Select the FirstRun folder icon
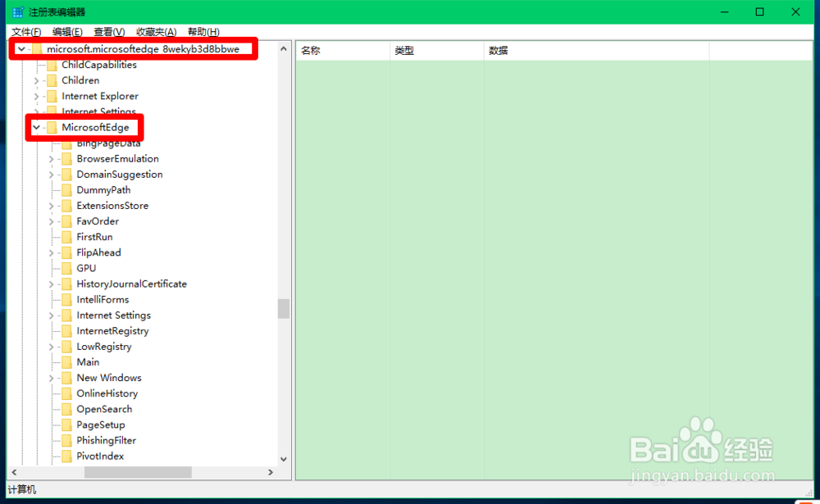 tap(66, 237)
